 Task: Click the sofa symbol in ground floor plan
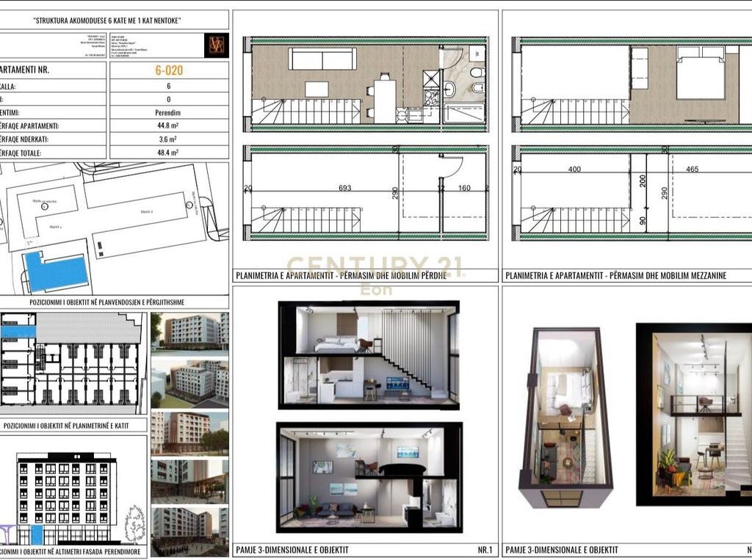322,59
